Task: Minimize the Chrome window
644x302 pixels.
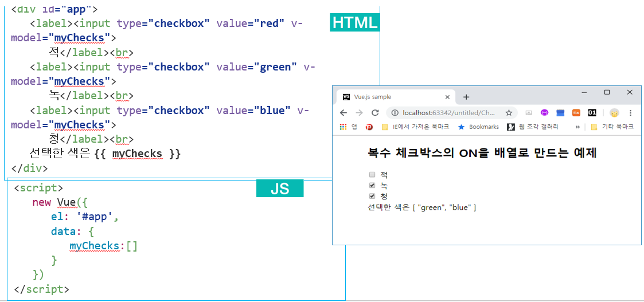Action: tap(584, 92)
